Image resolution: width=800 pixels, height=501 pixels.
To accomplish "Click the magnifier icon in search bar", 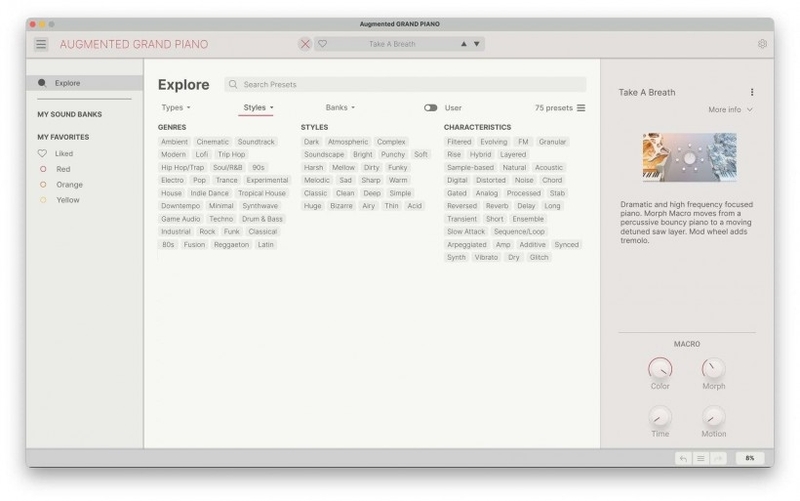I will coord(233,84).
